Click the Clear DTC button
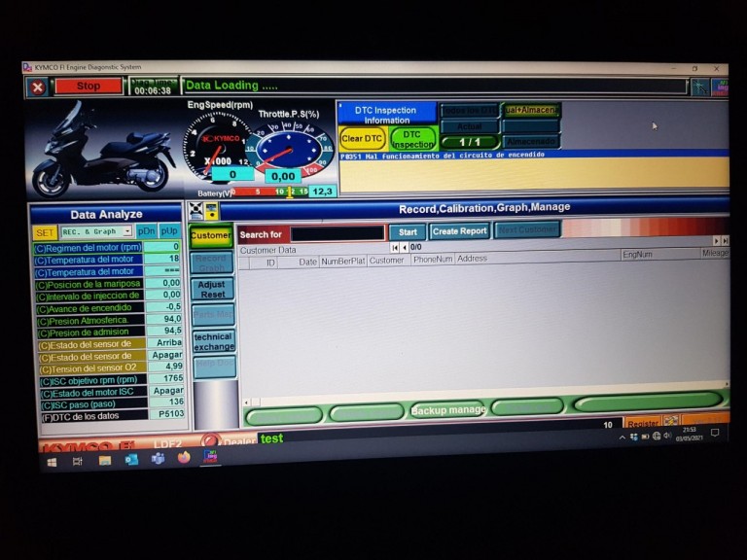Screen dimensions: 747x560 (x=361, y=139)
